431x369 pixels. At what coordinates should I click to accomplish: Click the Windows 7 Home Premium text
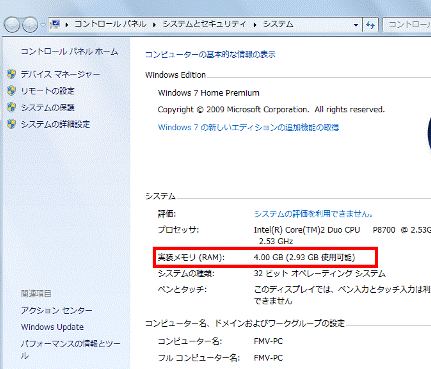(208, 93)
